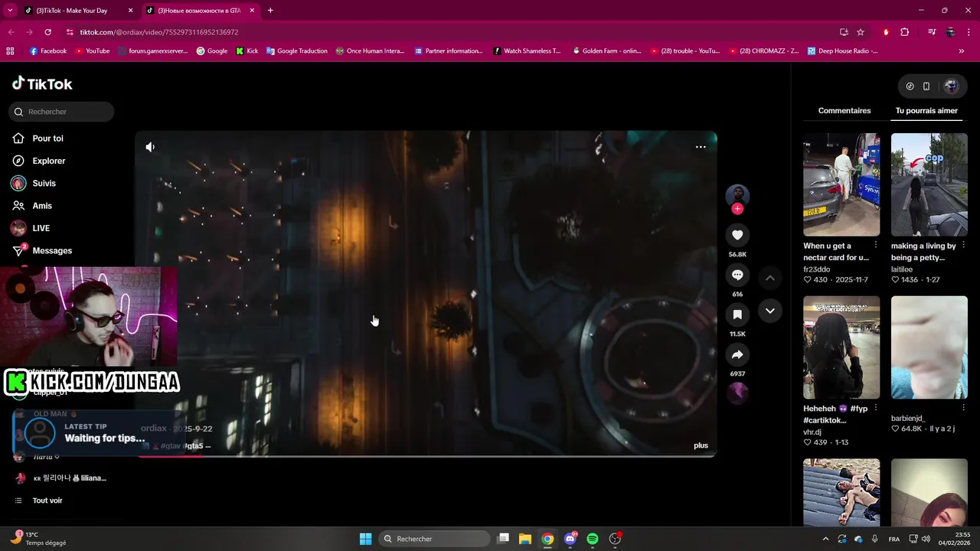Reload the page
Image resolution: width=980 pixels, height=551 pixels.
pos(47,32)
